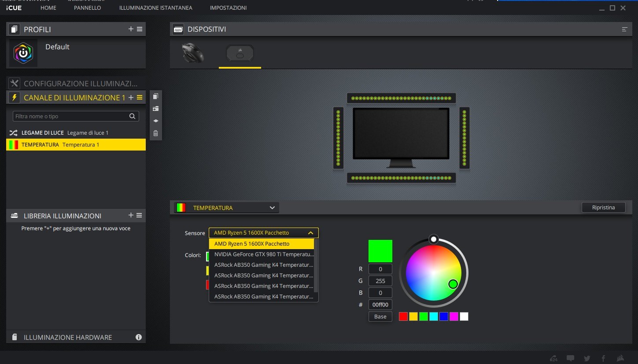The width and height of the screenshot is (638, 364).
Task: Open Canale di Illuminazione 1 hamburger menu
Action: pos(140,97)
